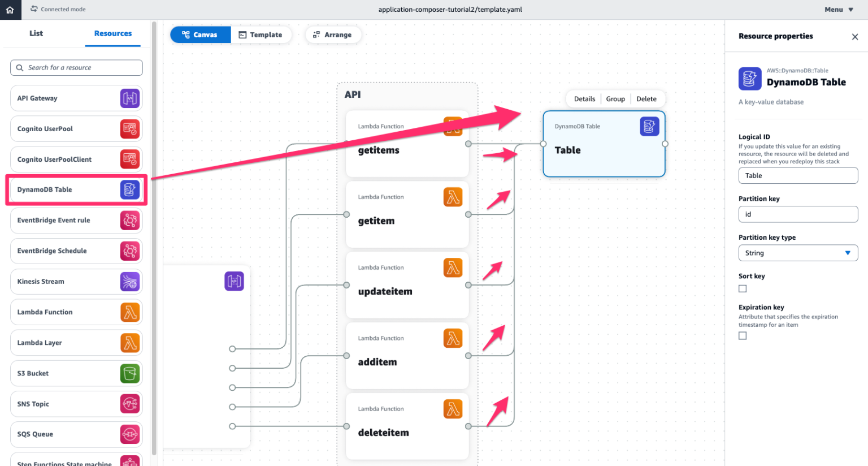Click Delete on the Table resource

[646, 99]
